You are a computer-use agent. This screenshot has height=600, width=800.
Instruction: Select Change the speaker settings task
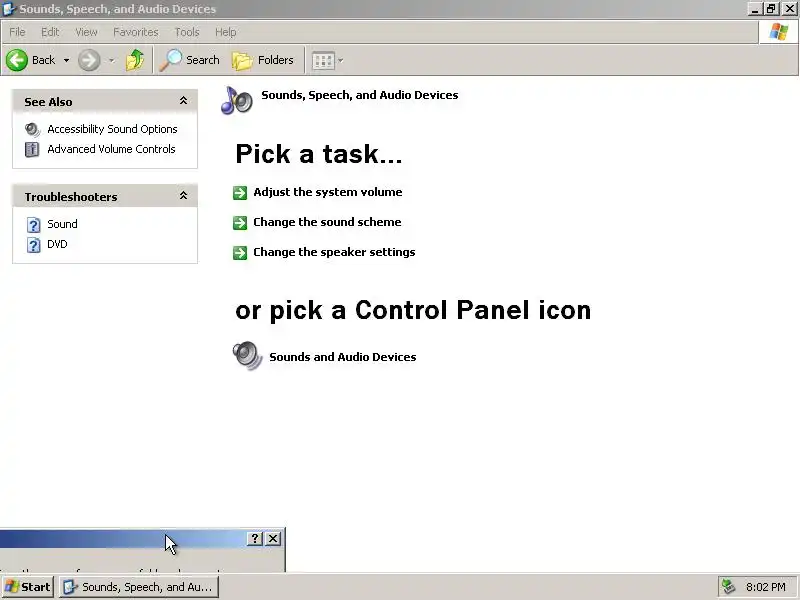(x=334, y=252)
